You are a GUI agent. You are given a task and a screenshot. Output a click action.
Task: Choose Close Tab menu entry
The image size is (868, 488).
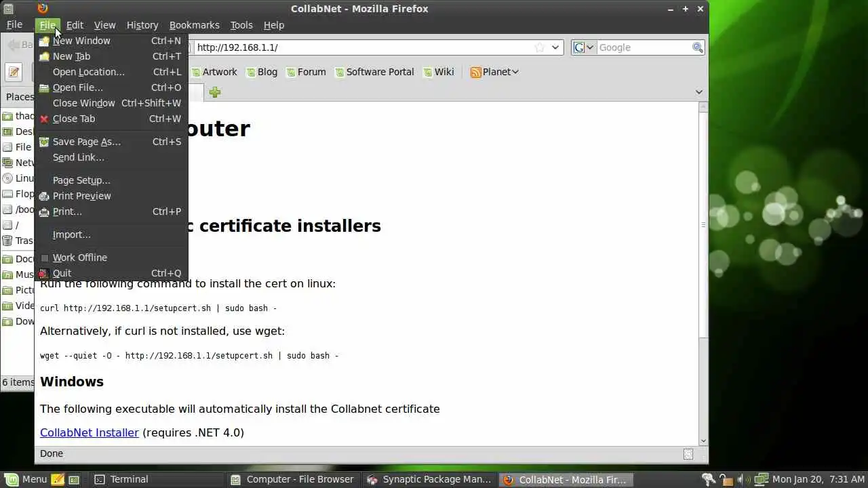[x=111, y=119]
